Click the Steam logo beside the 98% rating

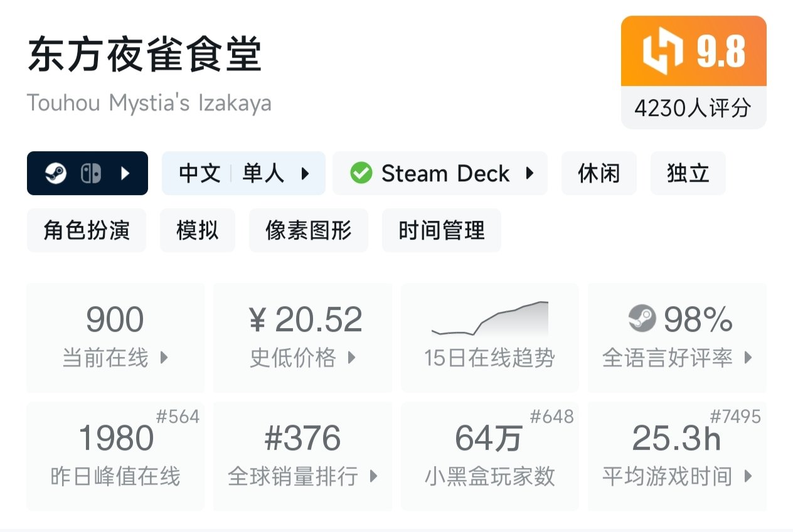pos(642,320)
